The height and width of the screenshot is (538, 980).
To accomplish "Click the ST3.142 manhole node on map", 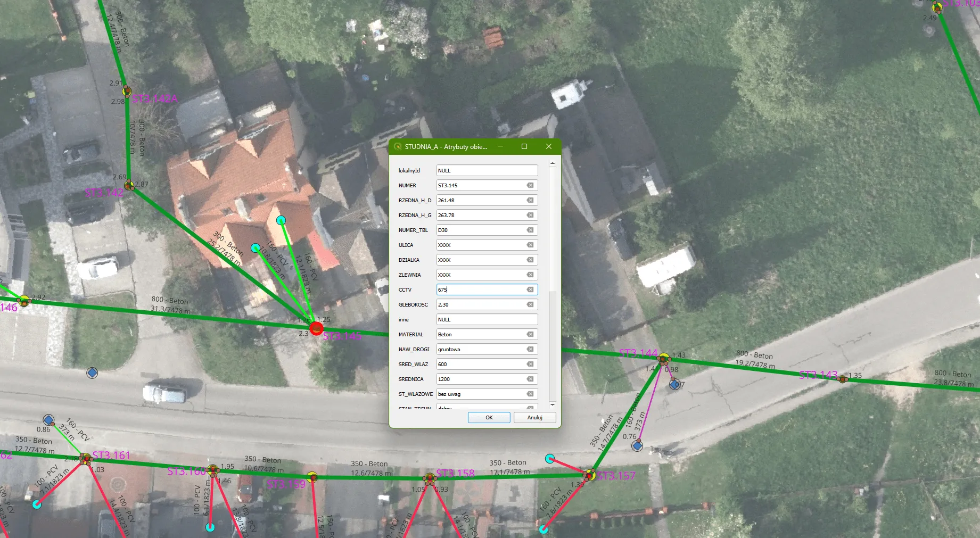I will tap(129, 185).
